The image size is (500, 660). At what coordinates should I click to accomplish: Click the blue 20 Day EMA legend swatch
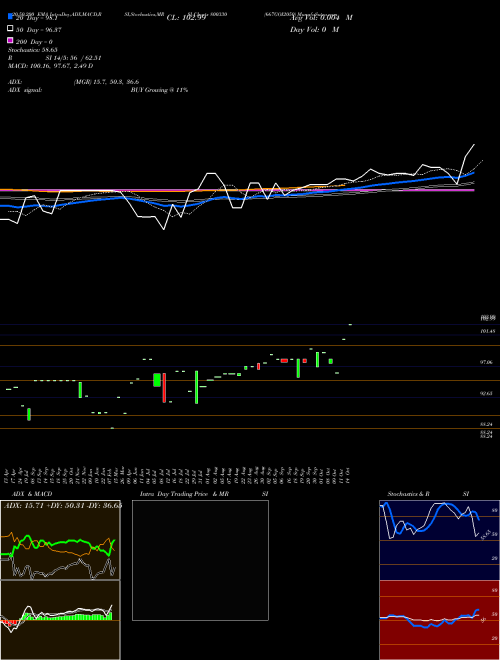[10, 16]
